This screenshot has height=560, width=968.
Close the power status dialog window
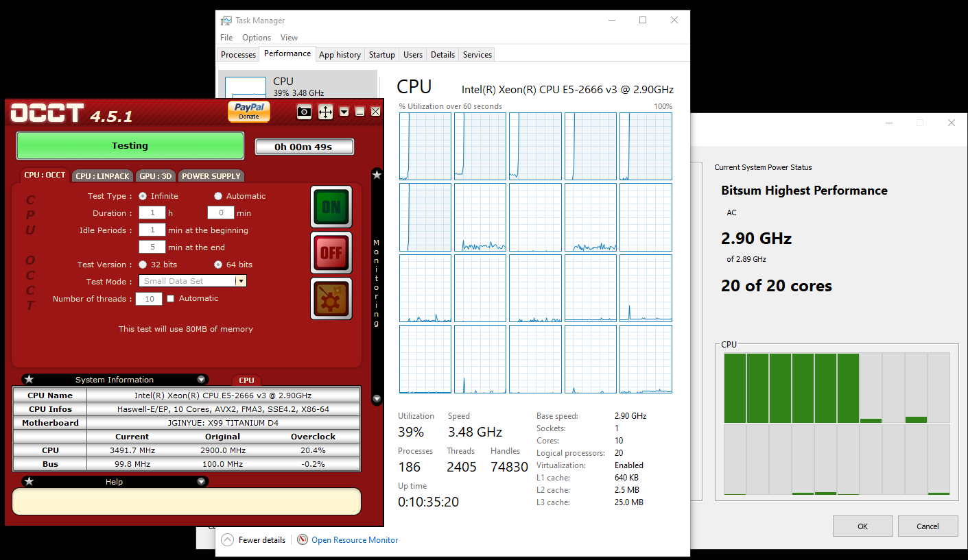[x=951, y=123]
